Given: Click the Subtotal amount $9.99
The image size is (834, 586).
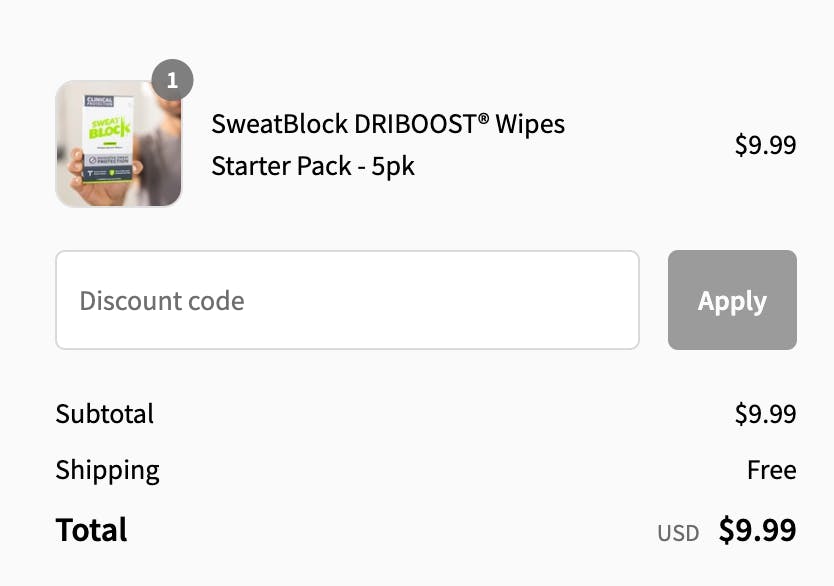Looking at the screenshot, I should [765, 414].
